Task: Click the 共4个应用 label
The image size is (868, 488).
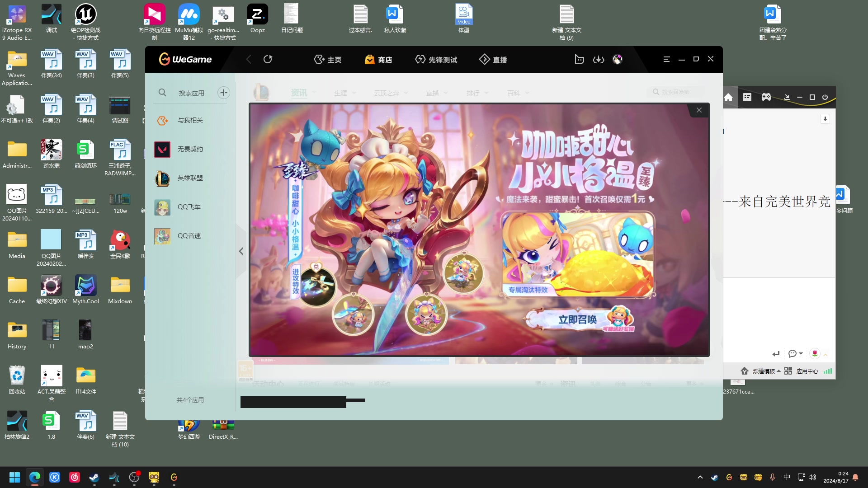Action: 190,400
